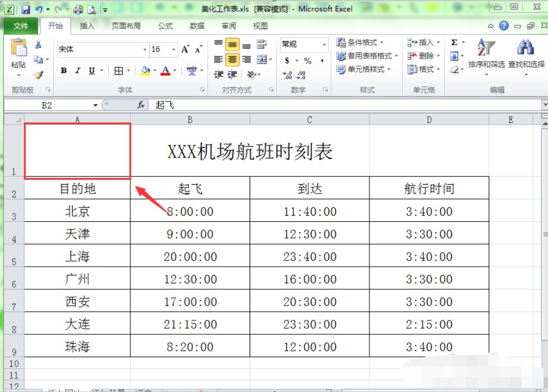This screenshot has width=548, height=392.
Task: Click the borders grid icon
Action: tap(119, 71)
